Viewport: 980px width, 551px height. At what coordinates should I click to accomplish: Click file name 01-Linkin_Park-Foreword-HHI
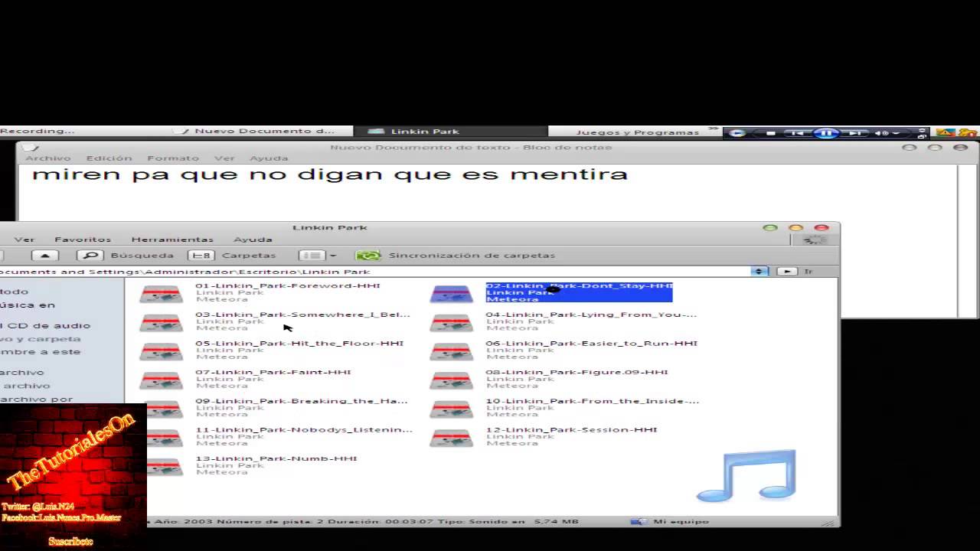tap(288, 285)
